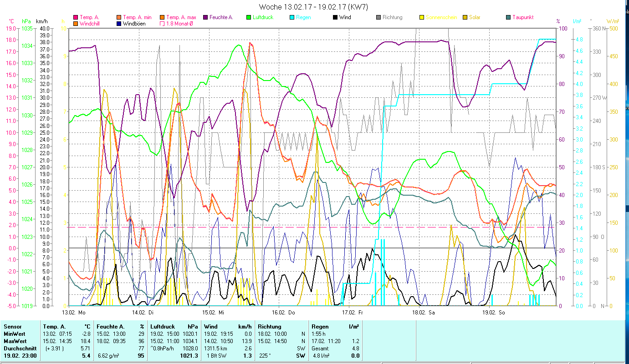Image resolution: width=629 pixels, height=364 pixels.
Task: Click the green Luftdruck legend swatch
Action: click(249, 18)
